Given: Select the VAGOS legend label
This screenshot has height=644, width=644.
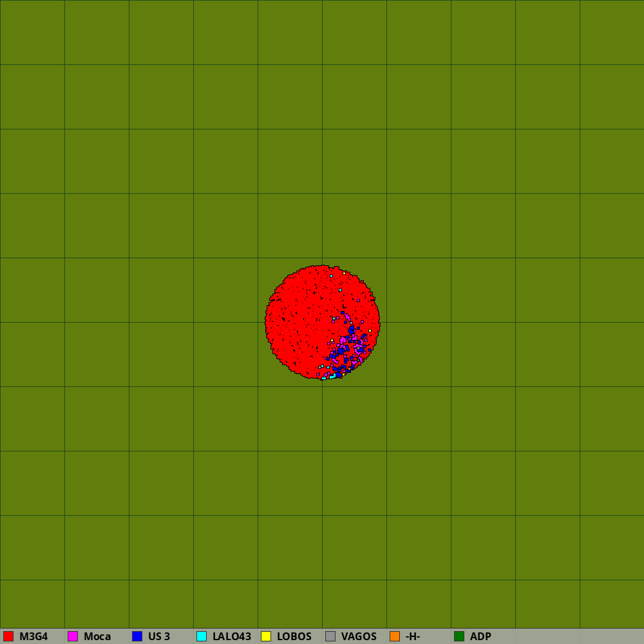Looking at the screenshot, I should click(x=359, y=637).
